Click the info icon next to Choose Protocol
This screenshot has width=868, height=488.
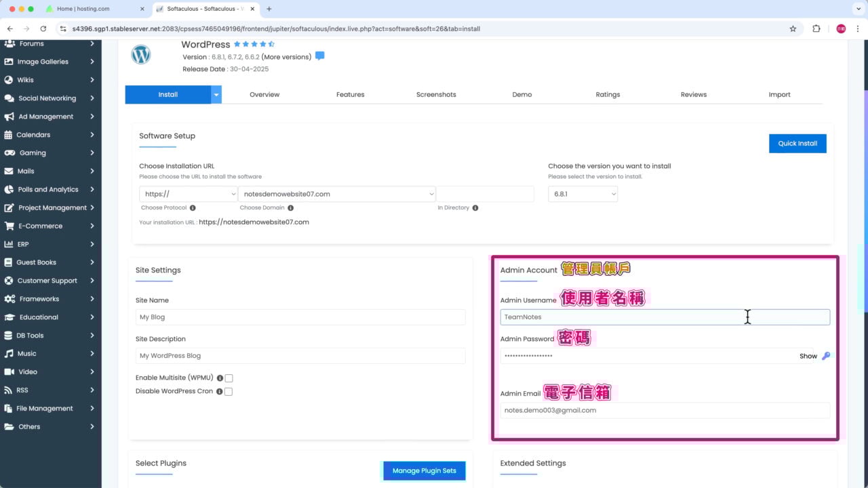coord(193,208)
